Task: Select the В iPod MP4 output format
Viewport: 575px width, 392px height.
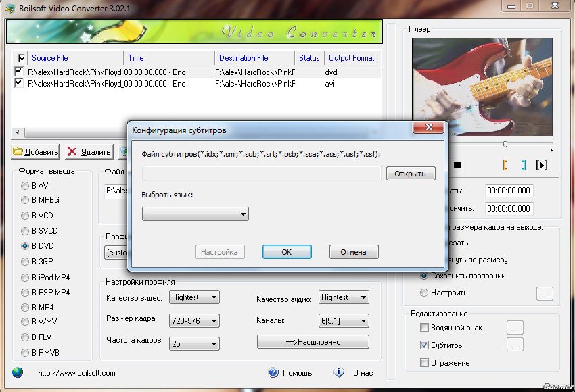Action: pyautogui.click(x=25, y=278)
